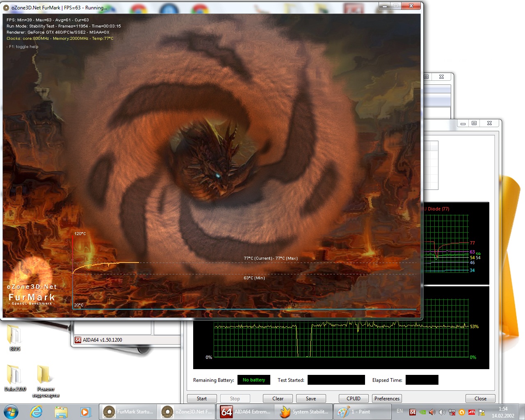
Task: Switch to the FurMark Startup taskbar item
Action: (128, 412)
